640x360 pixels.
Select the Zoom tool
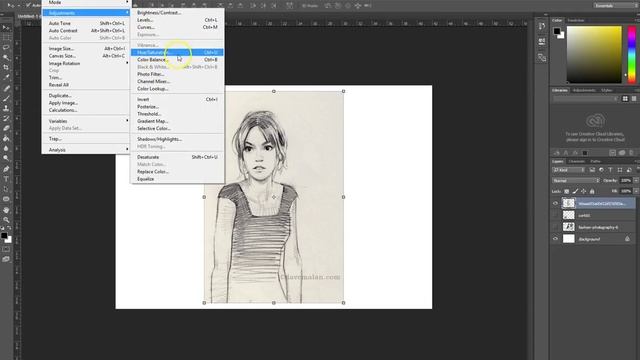(x=6, y=220)
